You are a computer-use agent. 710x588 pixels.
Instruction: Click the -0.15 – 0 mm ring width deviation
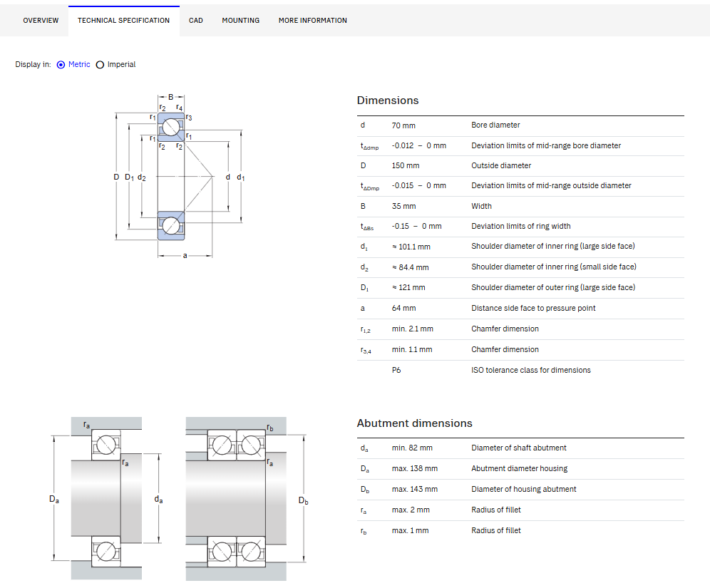click(x=416, y=226)
